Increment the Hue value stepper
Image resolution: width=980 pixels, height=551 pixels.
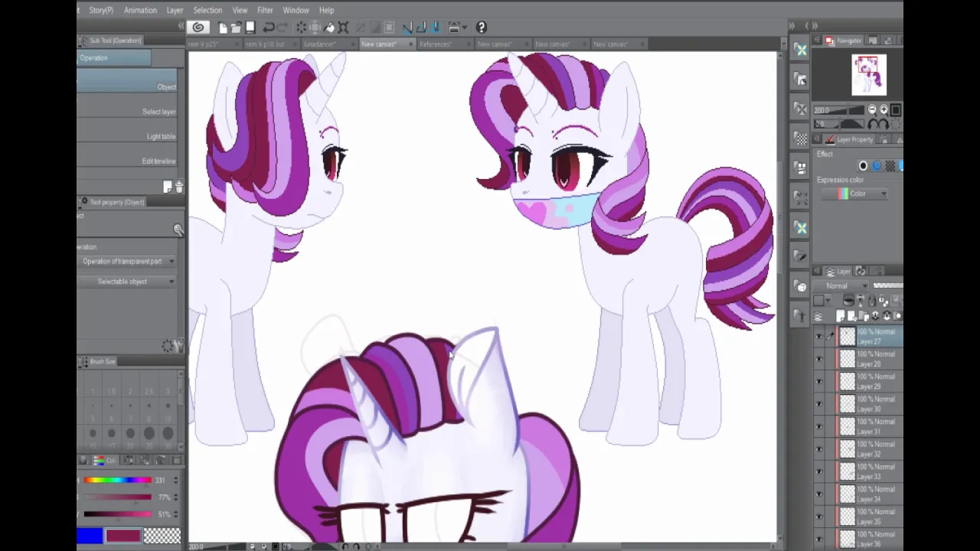click(175, 478)
